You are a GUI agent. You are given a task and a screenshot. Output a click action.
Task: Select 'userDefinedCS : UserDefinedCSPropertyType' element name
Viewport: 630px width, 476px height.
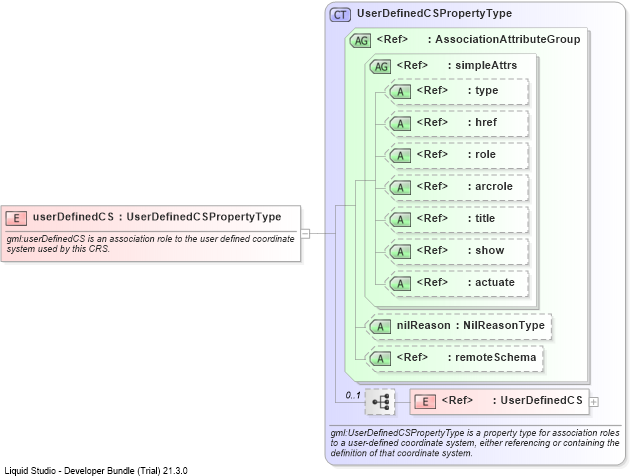pos(157,217)
